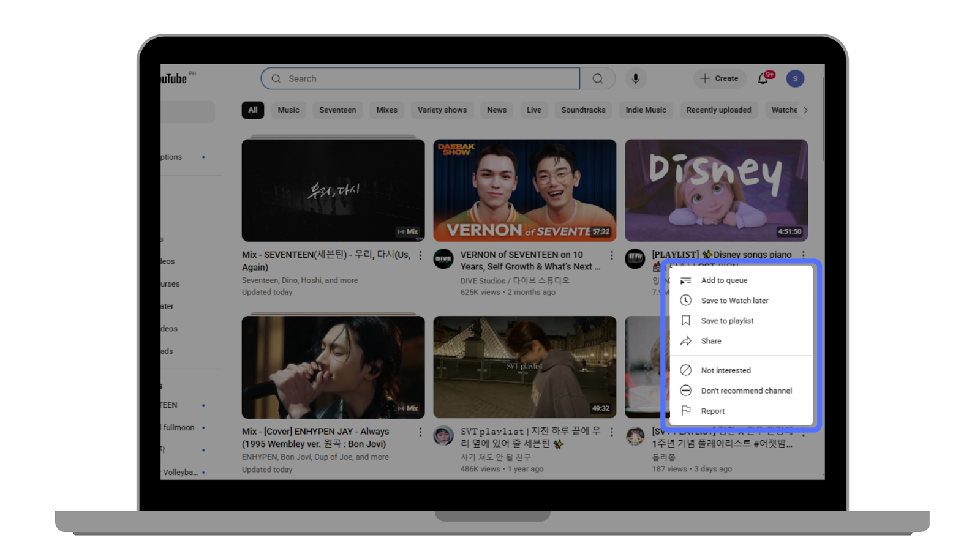Open Mix - SEVENTEEN title link
Viewport: 980px width, 551px height.
(326, 261)
